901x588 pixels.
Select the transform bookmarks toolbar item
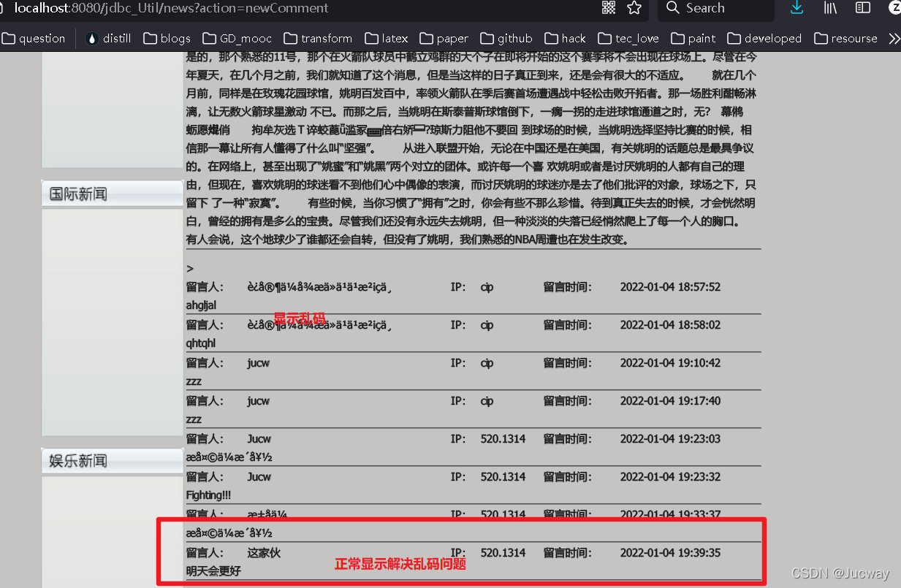pos(318,38)
